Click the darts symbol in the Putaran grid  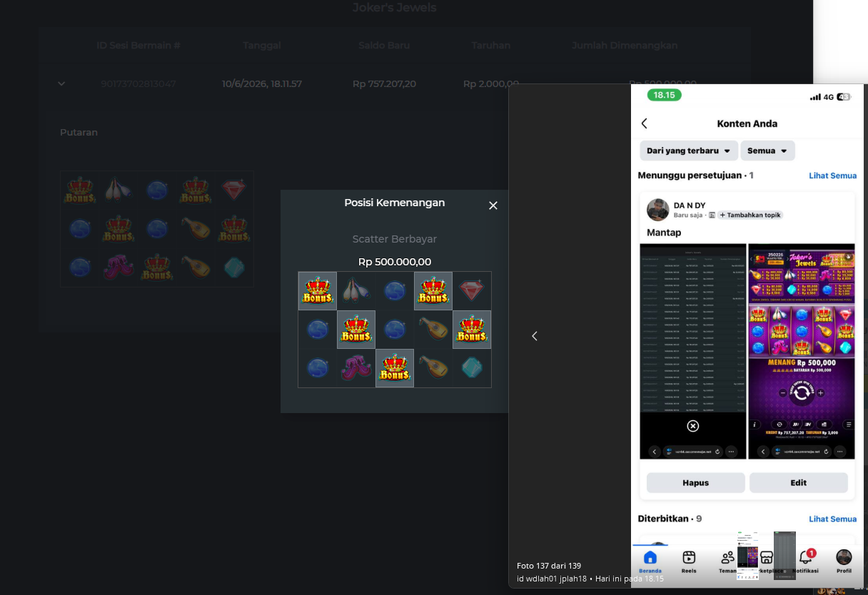point(118,190)
